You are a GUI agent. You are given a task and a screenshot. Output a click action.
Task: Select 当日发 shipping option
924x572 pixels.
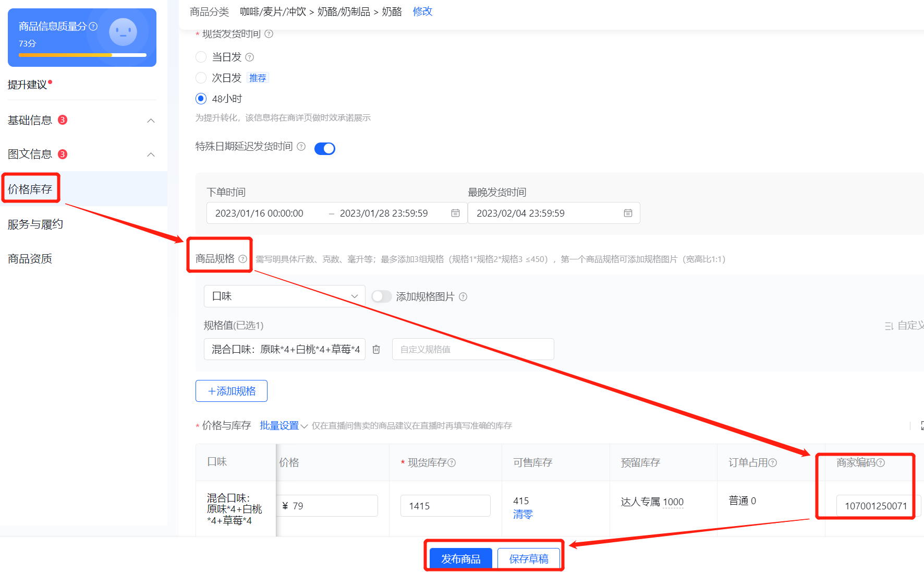point(201,57)
